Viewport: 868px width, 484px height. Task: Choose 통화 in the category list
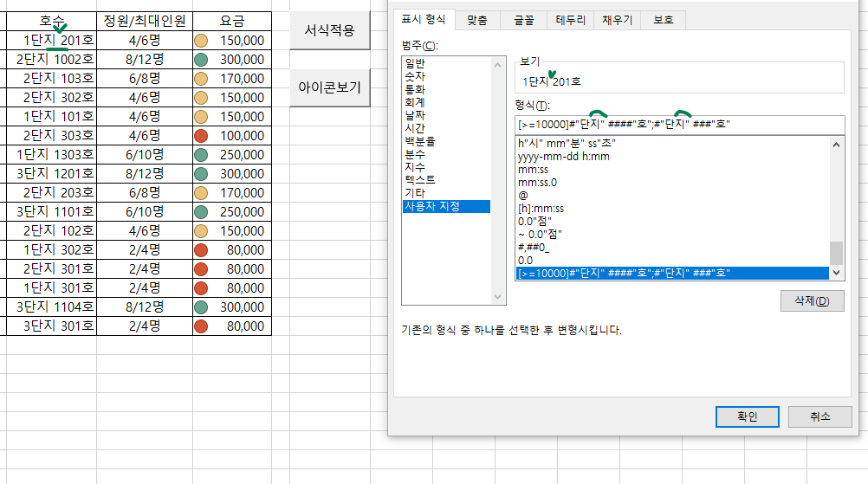pyautogui.click(x=414, y=89)
